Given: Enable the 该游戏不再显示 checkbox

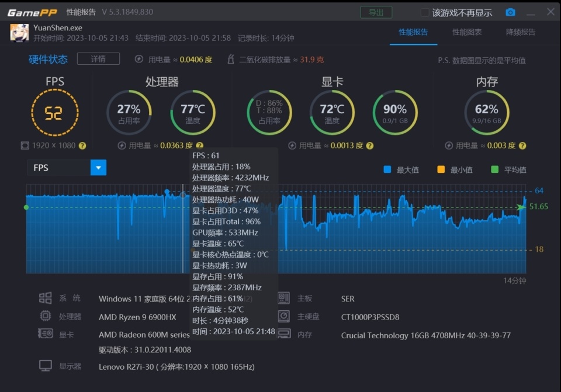Looking at the screenshot, I should 424,12.
